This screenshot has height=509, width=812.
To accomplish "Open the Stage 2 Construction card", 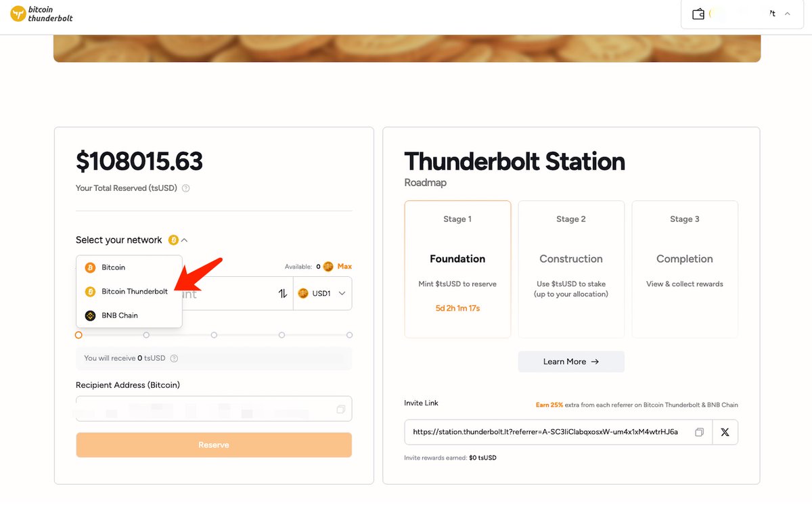I will coord(571,269).
